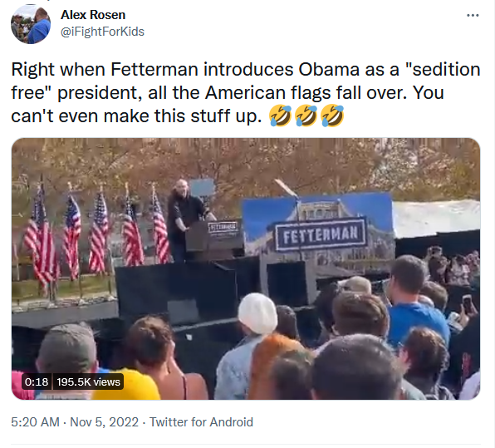Click the first laughing emoji
Screen dimensions: 495x448
[x=281, y=116]
